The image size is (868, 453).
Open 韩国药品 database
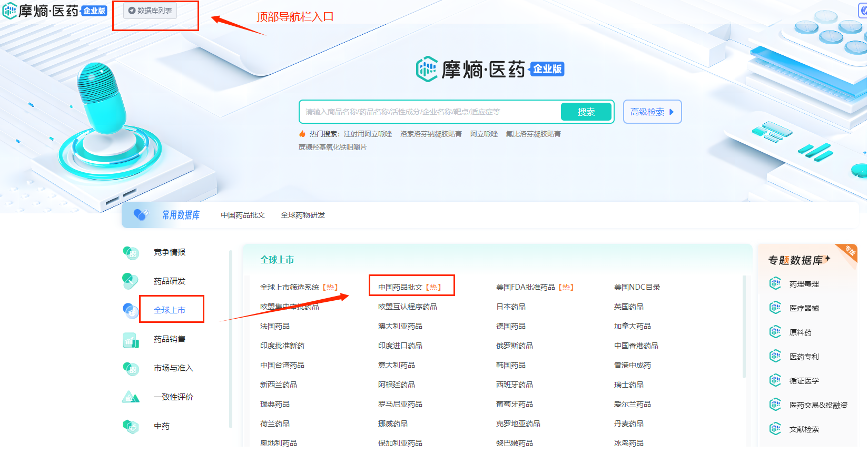pos(511,365)
